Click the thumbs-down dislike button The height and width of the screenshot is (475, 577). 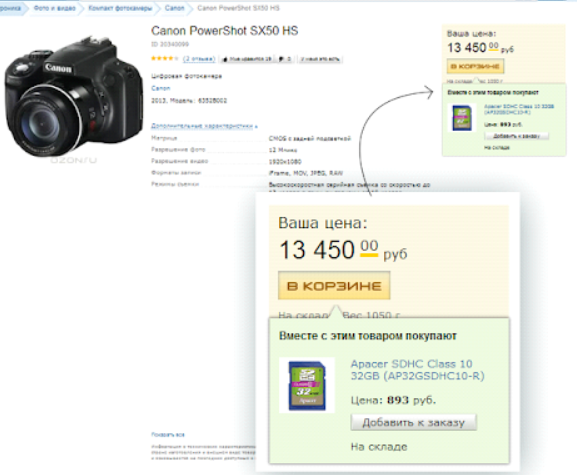point(285,59)
